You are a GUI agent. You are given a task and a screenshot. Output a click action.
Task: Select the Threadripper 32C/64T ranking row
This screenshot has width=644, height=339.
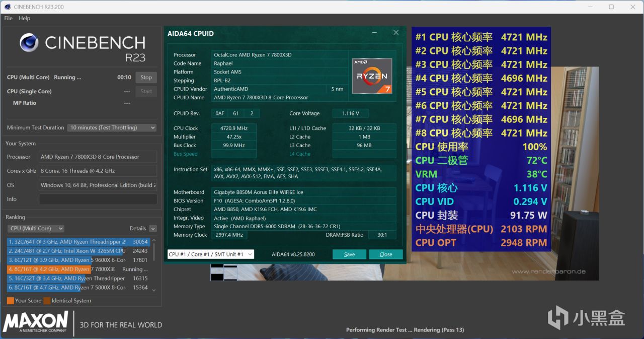coord(78,242)
